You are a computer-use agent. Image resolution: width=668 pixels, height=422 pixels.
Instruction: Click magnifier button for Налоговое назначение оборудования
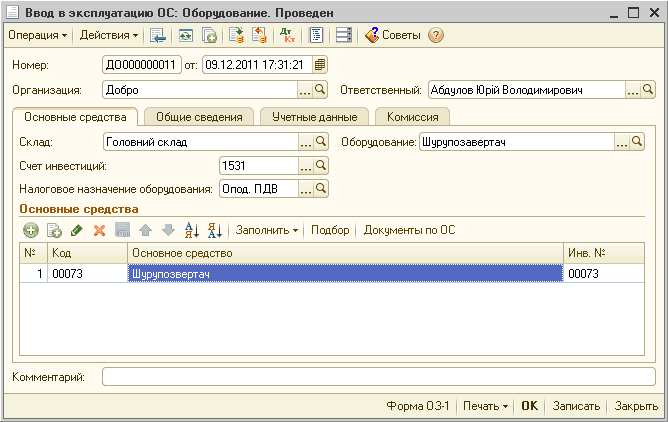point(321,189)
